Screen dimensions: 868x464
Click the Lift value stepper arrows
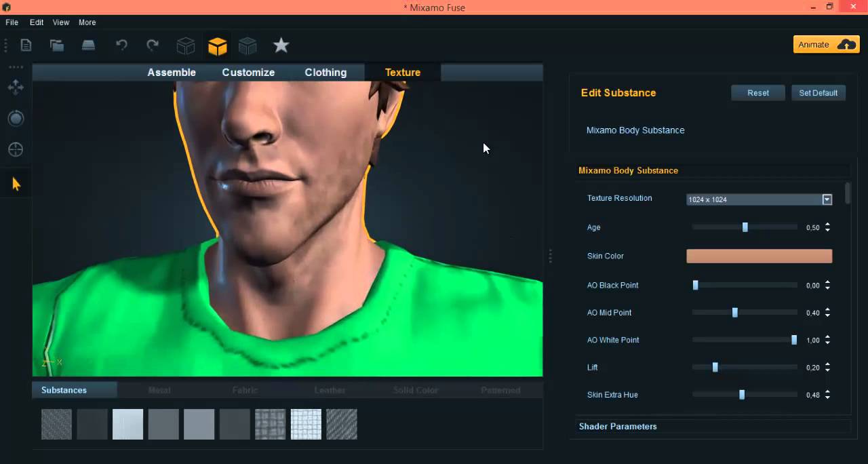click(x=827, y=367)
